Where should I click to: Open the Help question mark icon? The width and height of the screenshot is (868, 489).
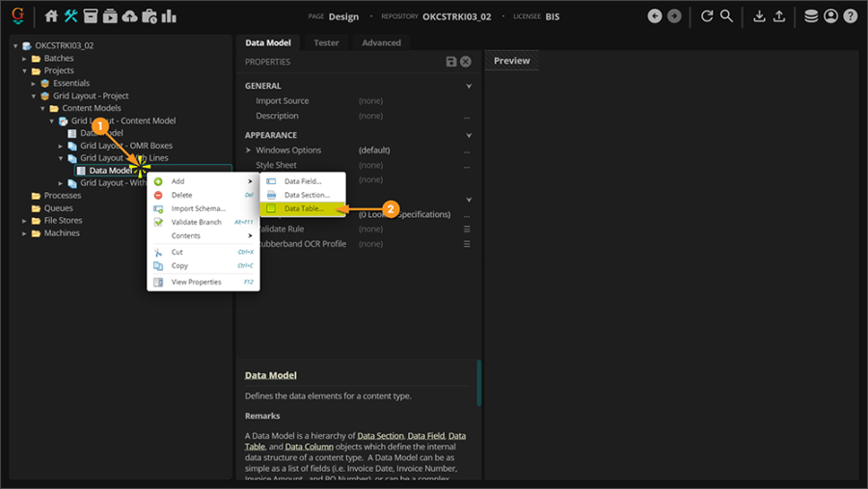pos(850,16)
